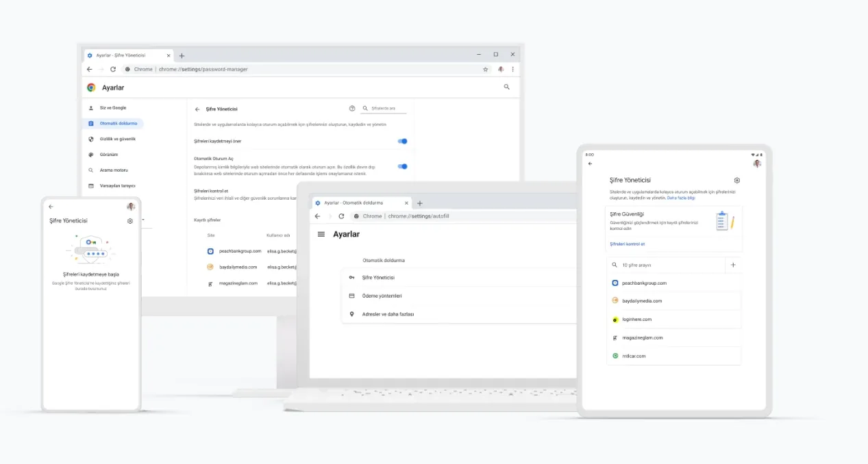Click the search icon in Ayarlar header
Viewport: 868px width, 464px height.
(507, 87)
